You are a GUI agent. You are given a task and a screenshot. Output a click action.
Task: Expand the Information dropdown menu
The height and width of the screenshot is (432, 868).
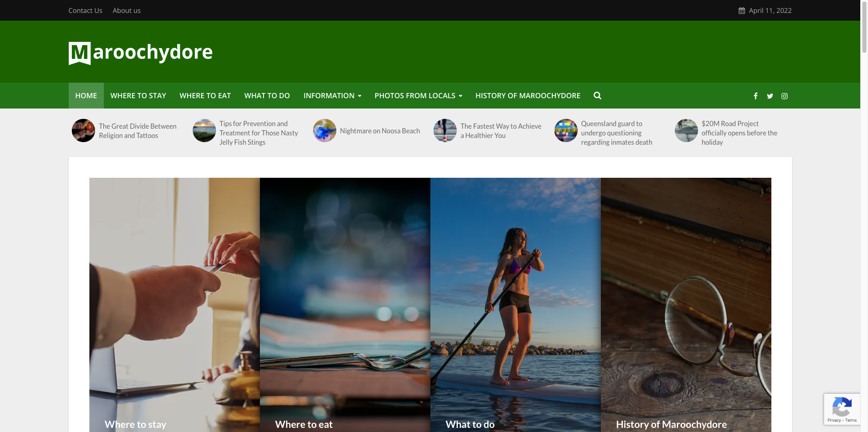pyautogui.click(x=332, y=96)
